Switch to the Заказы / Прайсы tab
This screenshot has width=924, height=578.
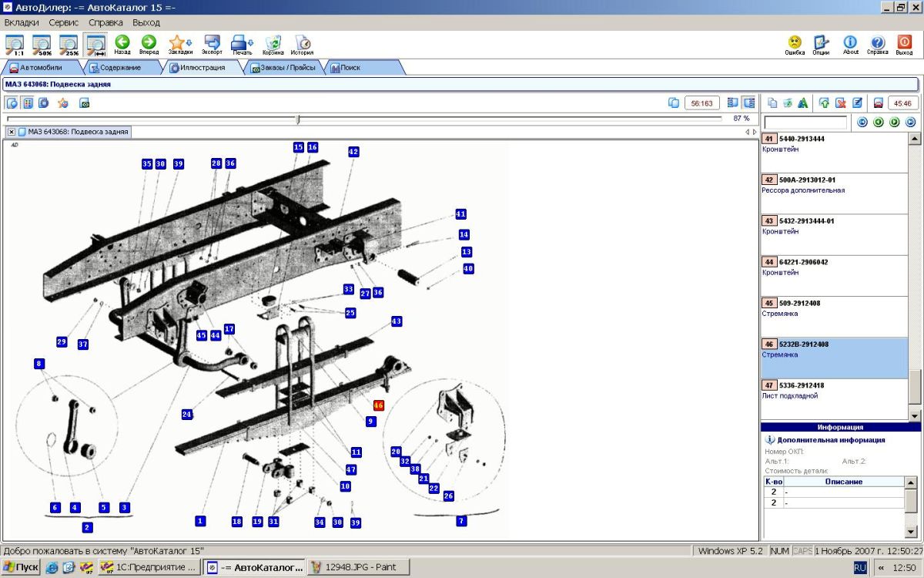point(283,68)
